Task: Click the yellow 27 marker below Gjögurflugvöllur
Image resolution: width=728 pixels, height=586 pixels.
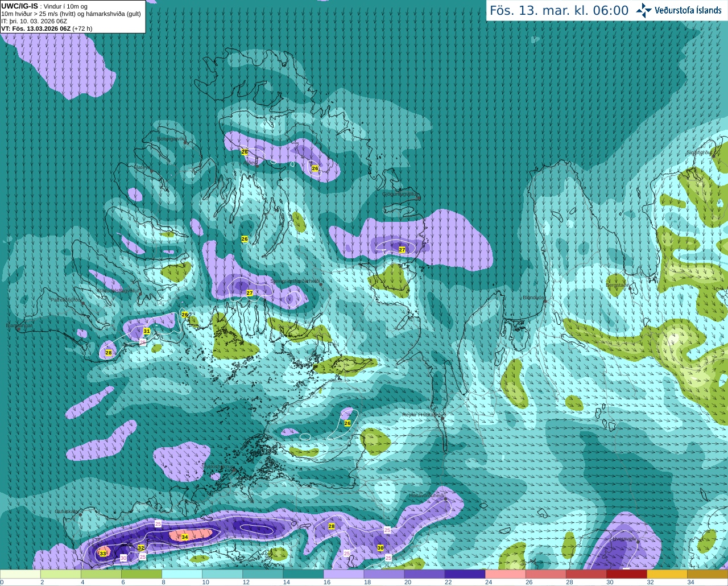Action: (402, 250)
